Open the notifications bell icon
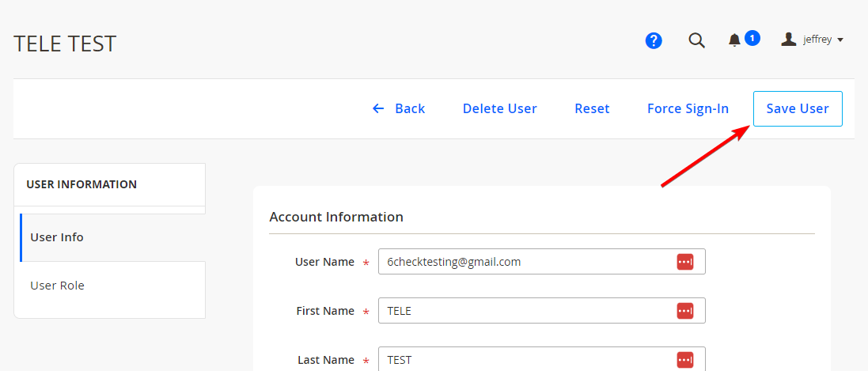This screenshot has width=868, height=371. point(734,40)
